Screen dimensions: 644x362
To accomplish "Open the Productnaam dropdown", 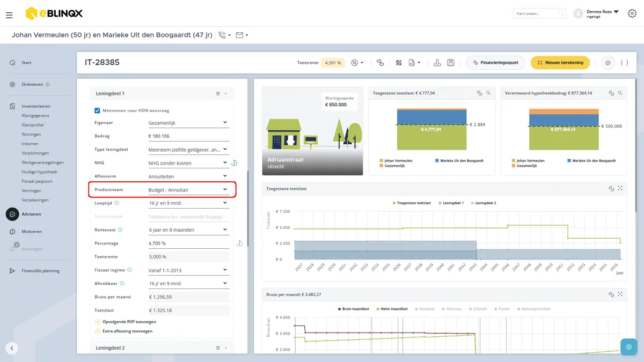I will pos(188,190).
